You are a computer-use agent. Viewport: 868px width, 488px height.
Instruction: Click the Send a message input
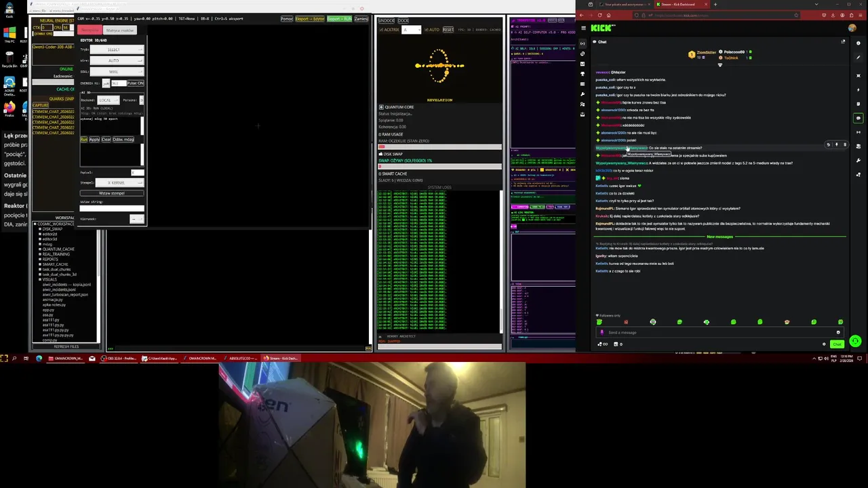[719, 332]
